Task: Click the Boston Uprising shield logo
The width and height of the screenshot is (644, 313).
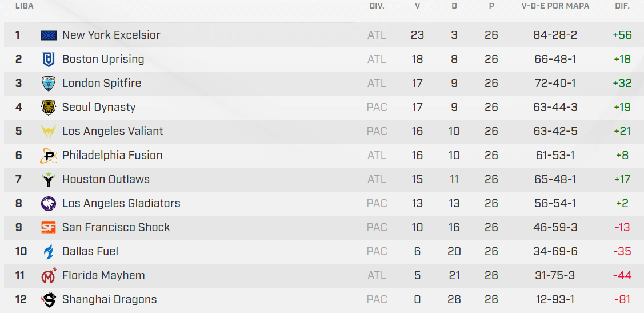Action: pos(49,60)
